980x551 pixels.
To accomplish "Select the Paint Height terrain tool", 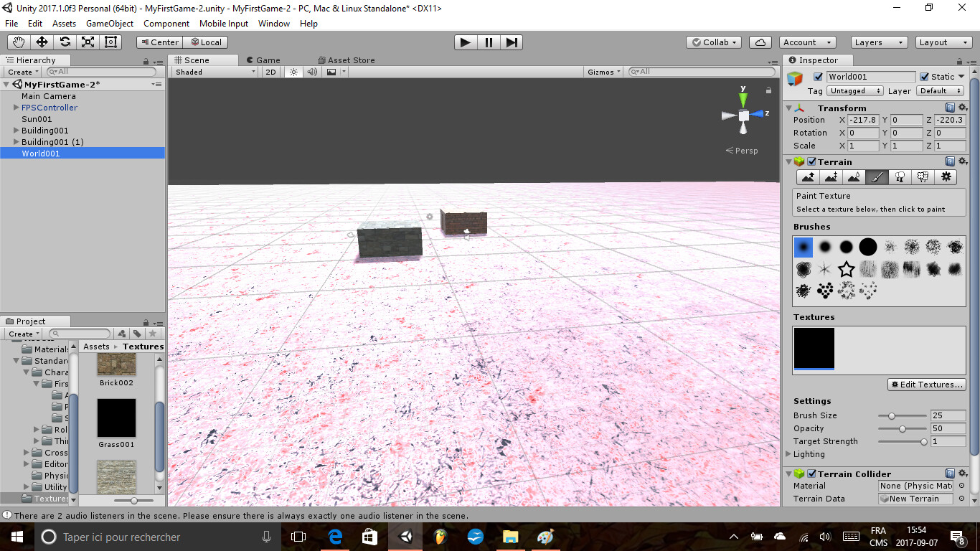I will tap(831, 177).
